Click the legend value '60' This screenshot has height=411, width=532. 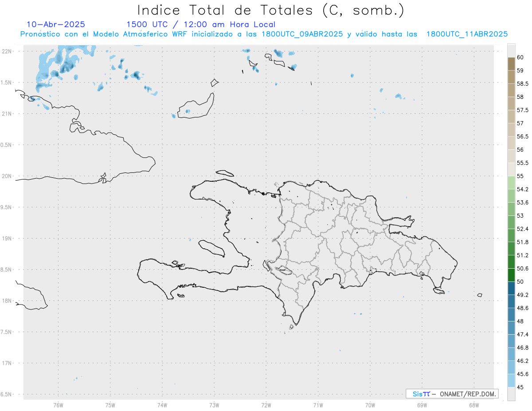[x=520, y=58]
